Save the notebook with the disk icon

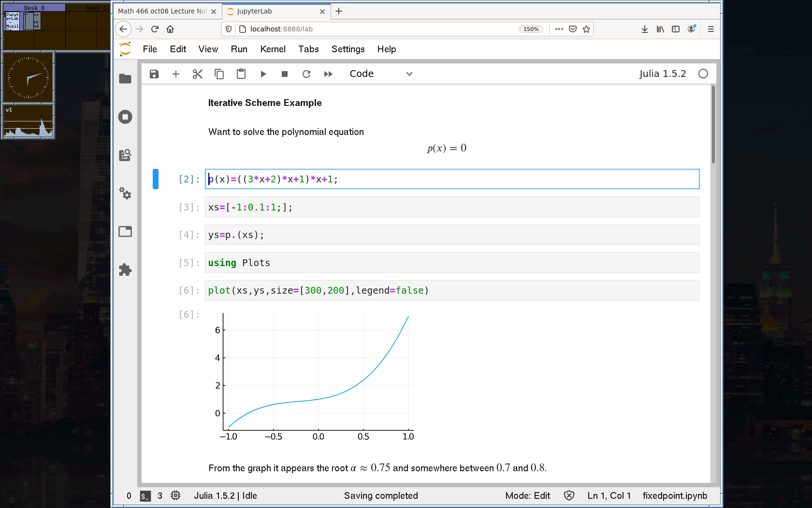click(154, 74)
